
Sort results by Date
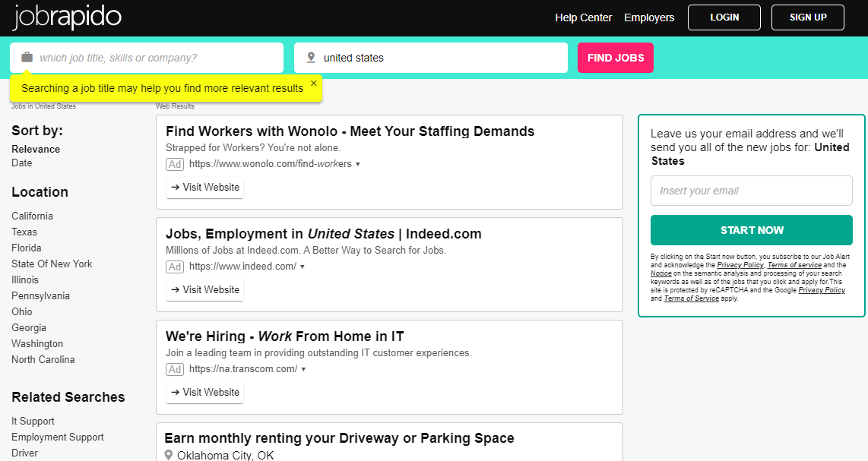[21, 163]
